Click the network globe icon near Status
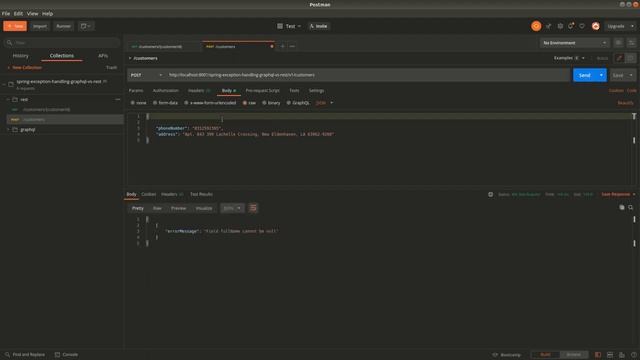 click(491, 194)
